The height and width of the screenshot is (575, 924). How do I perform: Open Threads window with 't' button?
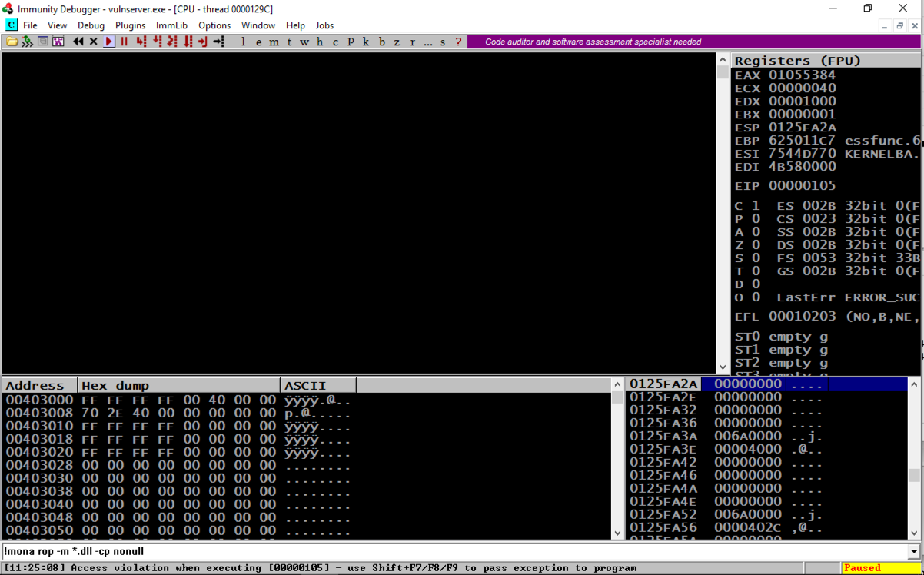click(289, 42)
